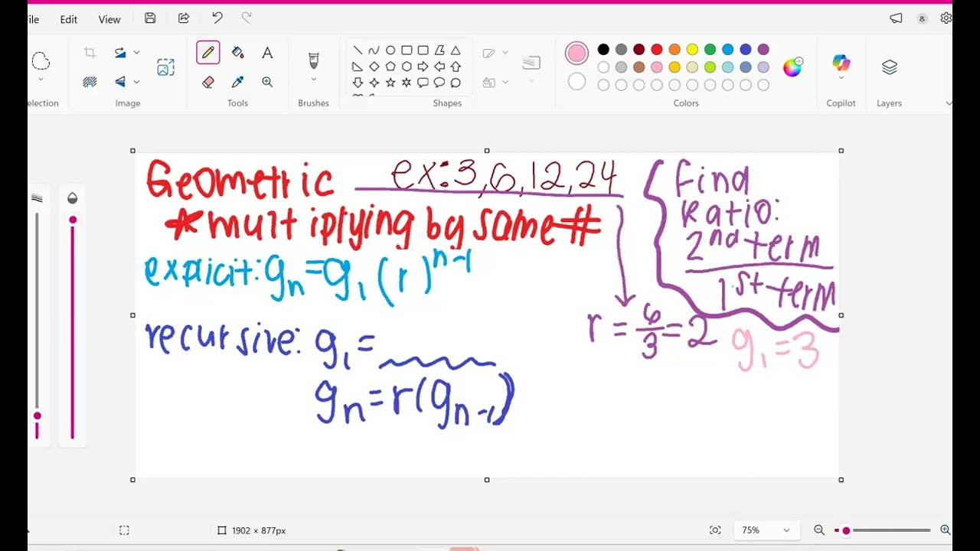
Task: Choose the orange color swatch
Action: [675, 50]
